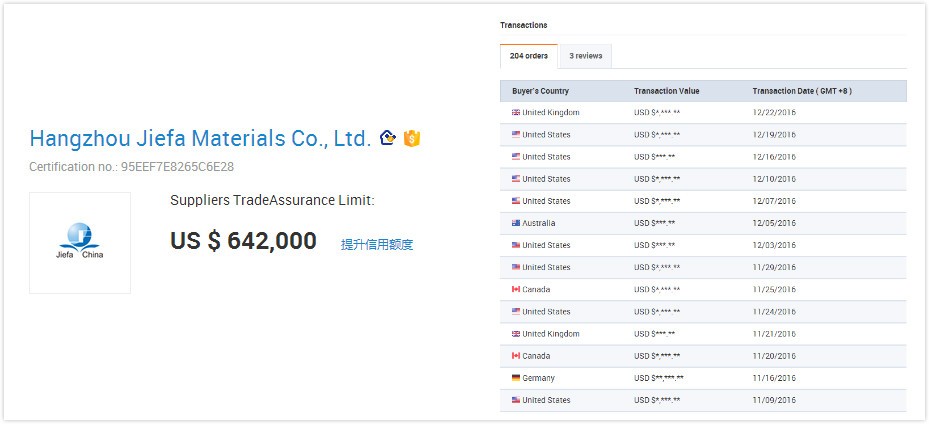Select the date 11/25/2016
Image resolution: width=929 pixels, height=424 pixels.
point(774,290)
